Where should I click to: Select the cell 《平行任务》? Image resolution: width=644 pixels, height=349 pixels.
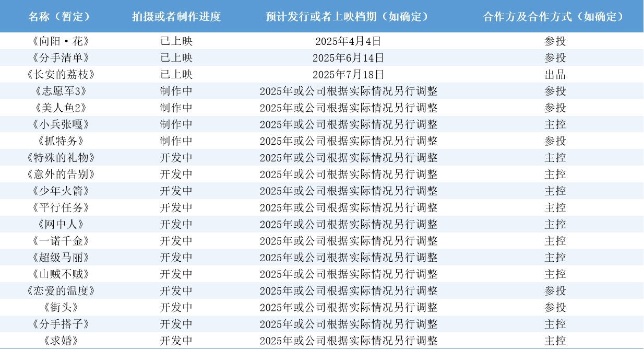tap(61, 207)
